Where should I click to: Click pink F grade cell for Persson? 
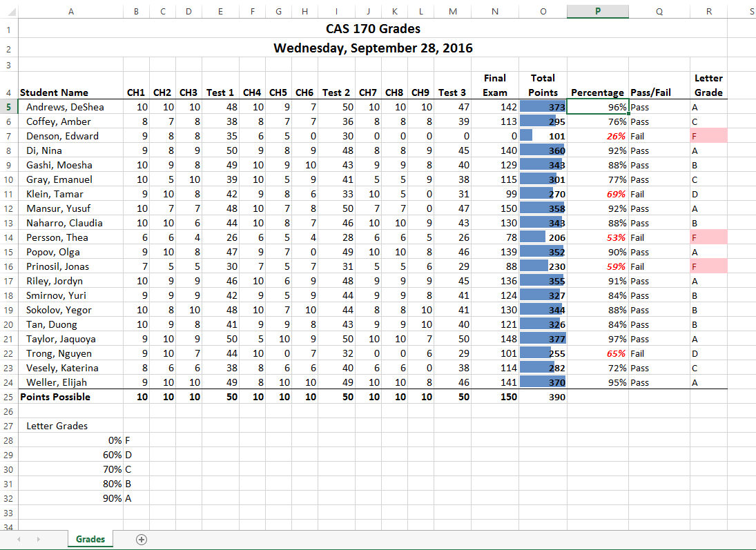pyautogui.click(x=708, y=237)
